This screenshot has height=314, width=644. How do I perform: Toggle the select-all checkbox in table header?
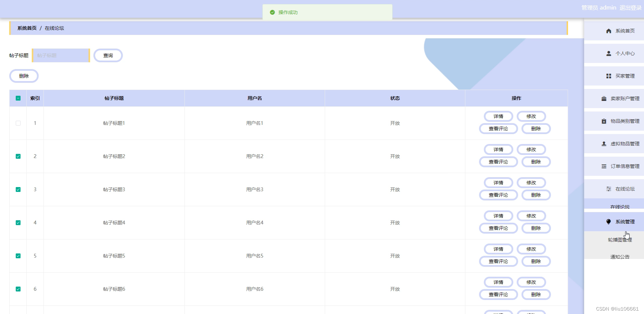pos(18,98)
